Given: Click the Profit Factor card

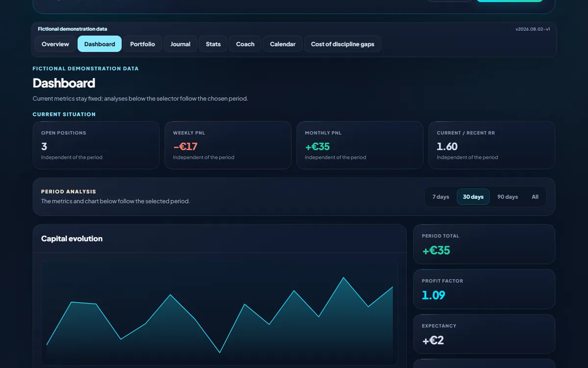Looking at the screenshot, I should (x=484, y=289).
